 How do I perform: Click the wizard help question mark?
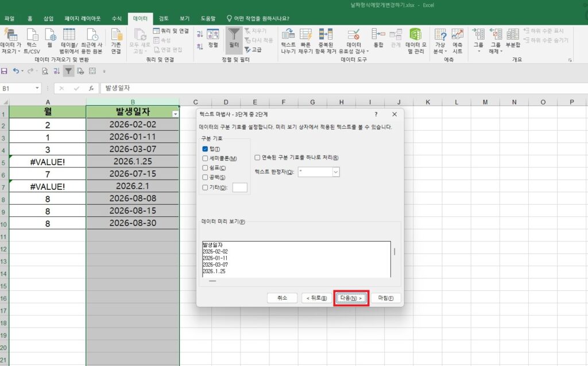(376, 114)
